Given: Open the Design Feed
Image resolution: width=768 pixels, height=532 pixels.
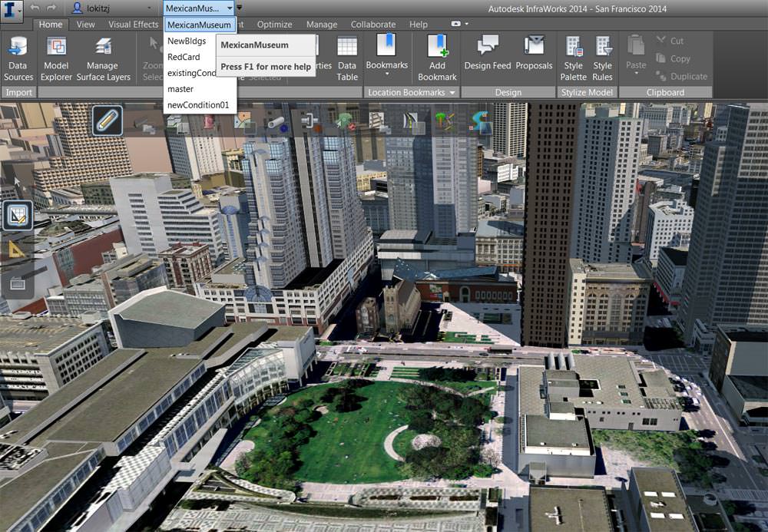Looking at the screenshot, I should pyautogui.click(x=488, y=53).
